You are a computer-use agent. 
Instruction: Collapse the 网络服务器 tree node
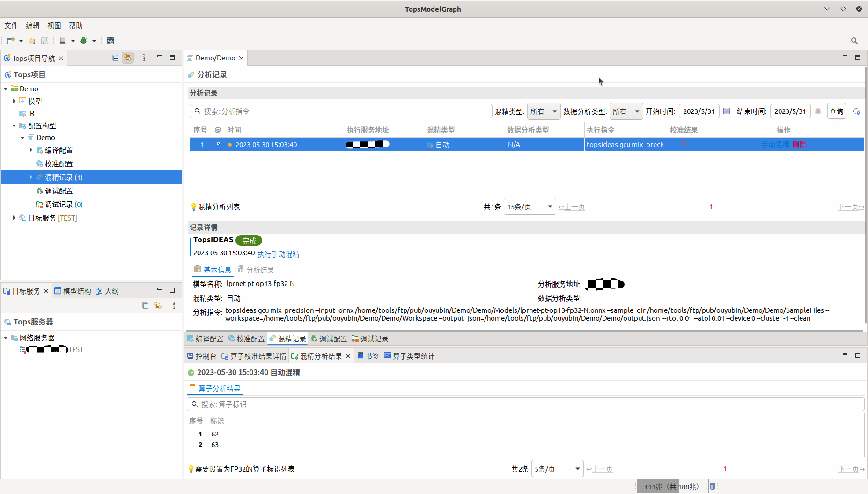6,338
